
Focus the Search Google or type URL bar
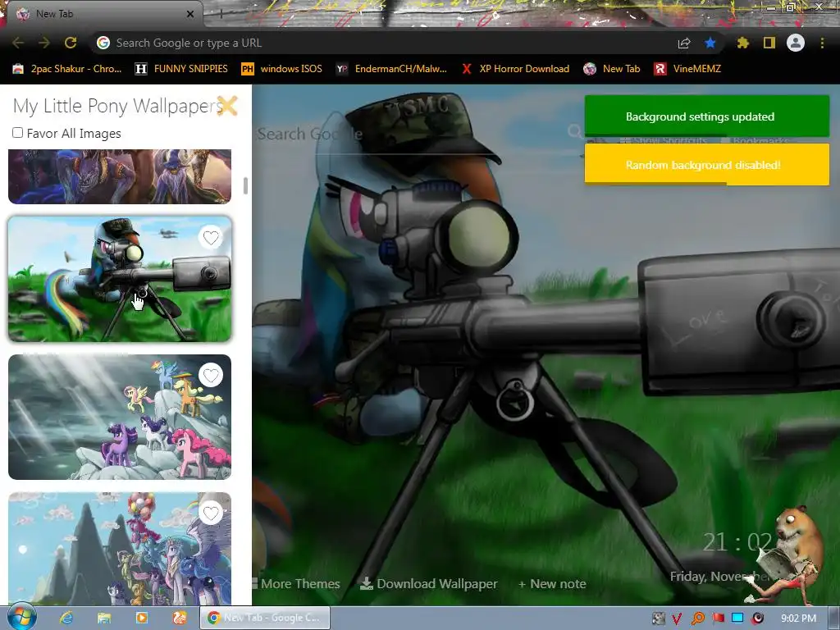coord(386,43)
